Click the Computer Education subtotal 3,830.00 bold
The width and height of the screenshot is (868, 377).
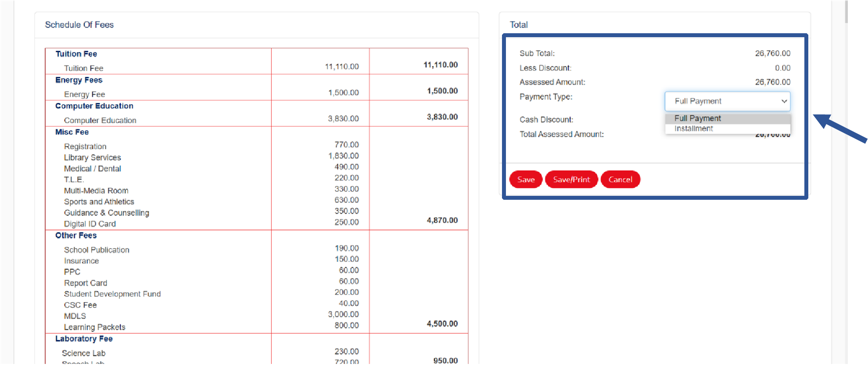[x=442, y=117]
